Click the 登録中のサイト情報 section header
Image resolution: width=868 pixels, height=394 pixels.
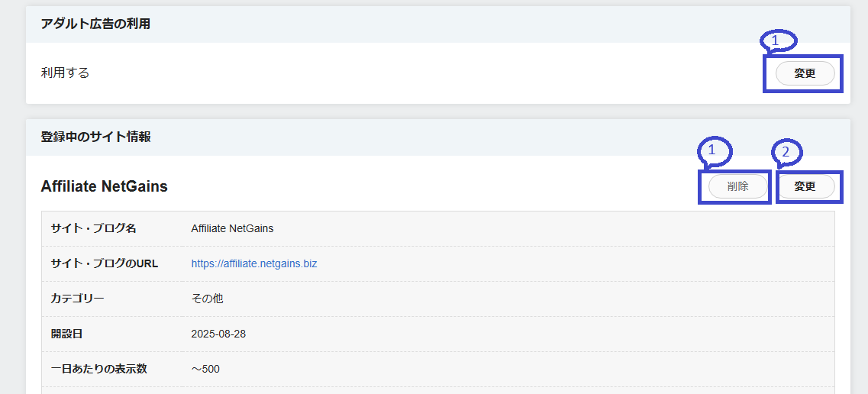pos(95,137)
